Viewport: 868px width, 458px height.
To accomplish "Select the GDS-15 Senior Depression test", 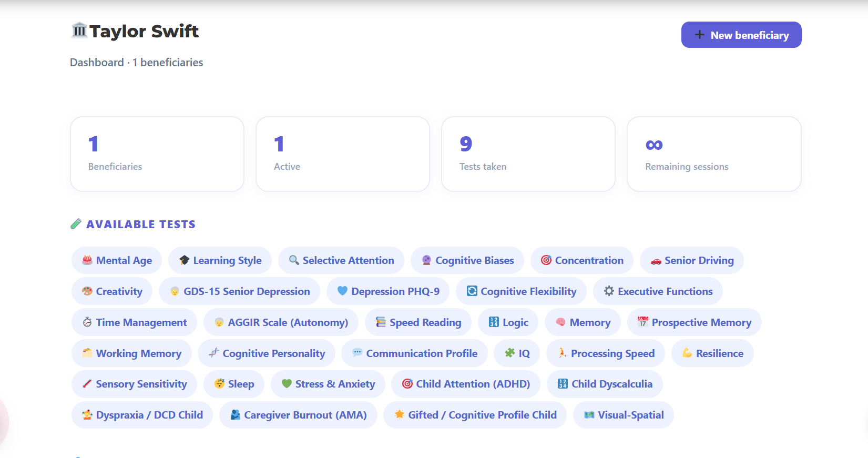I will point(239,291).
